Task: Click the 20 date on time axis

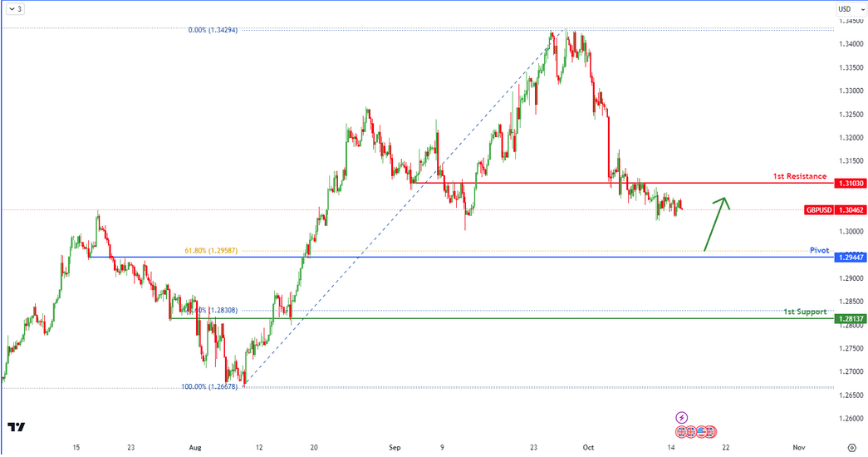Action: click(x=314, y=448)
